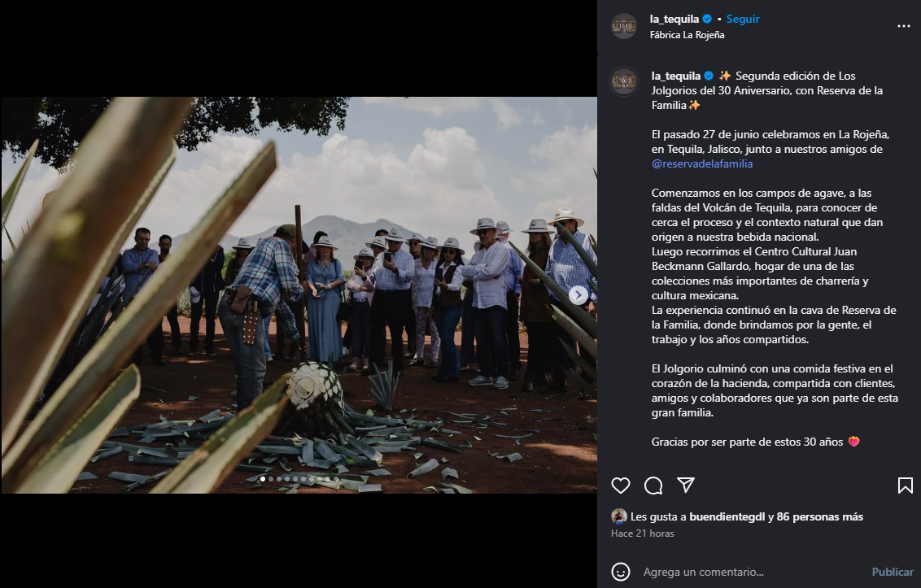Click the Hace 21 horas timestamp
This screenshot has width=921, height=588.
coord(642,534)
